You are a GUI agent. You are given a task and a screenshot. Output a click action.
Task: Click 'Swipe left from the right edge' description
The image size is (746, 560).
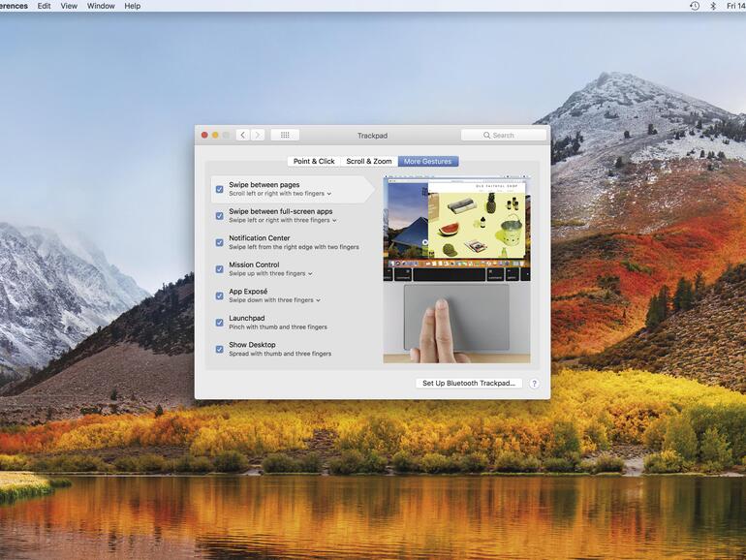[x=294, y=247]
